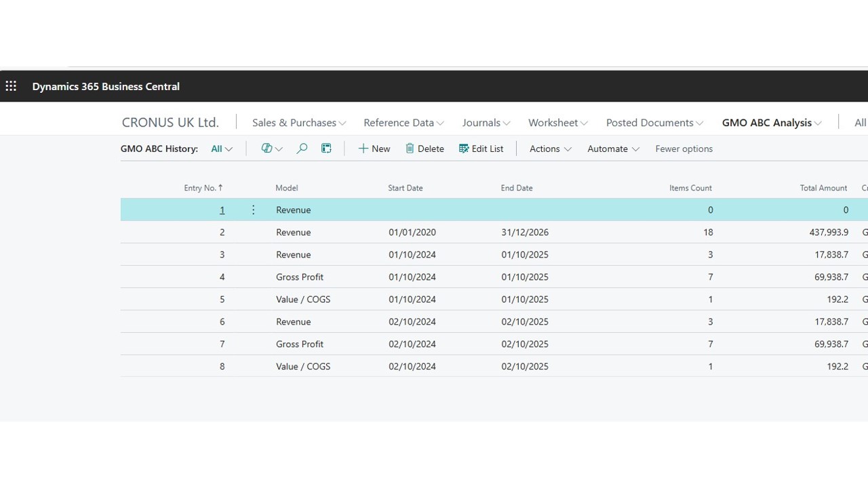Click Fewer options
Screen dimensions: 868x488
tap(684, 148)
